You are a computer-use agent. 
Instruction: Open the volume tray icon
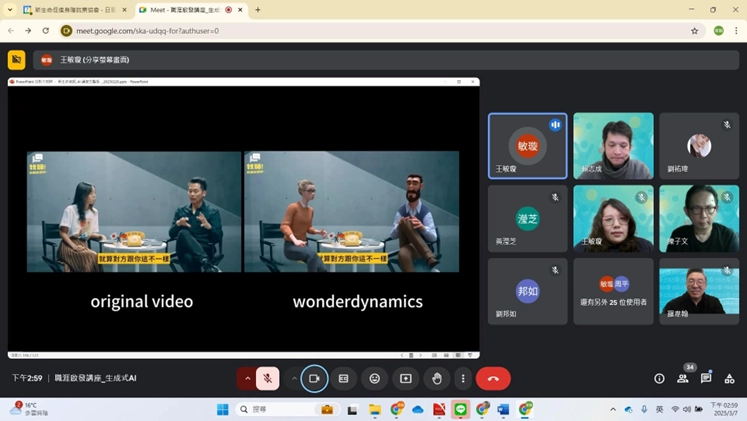(x=687, y=409)
